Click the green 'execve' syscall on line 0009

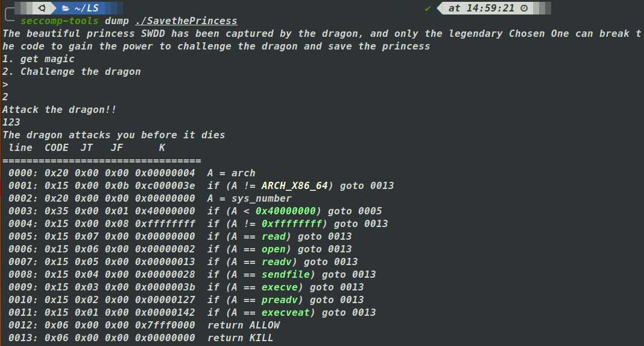tap(282, 287)
